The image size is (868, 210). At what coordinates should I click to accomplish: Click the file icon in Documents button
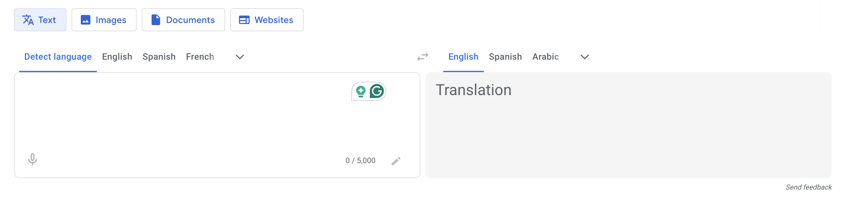click(x=156, y=20)
